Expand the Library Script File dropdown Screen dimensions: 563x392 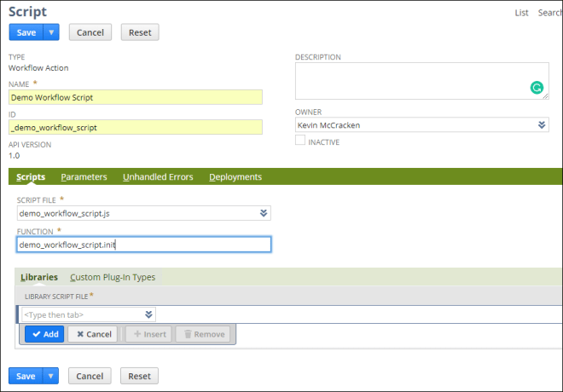(x=149, y=314)
